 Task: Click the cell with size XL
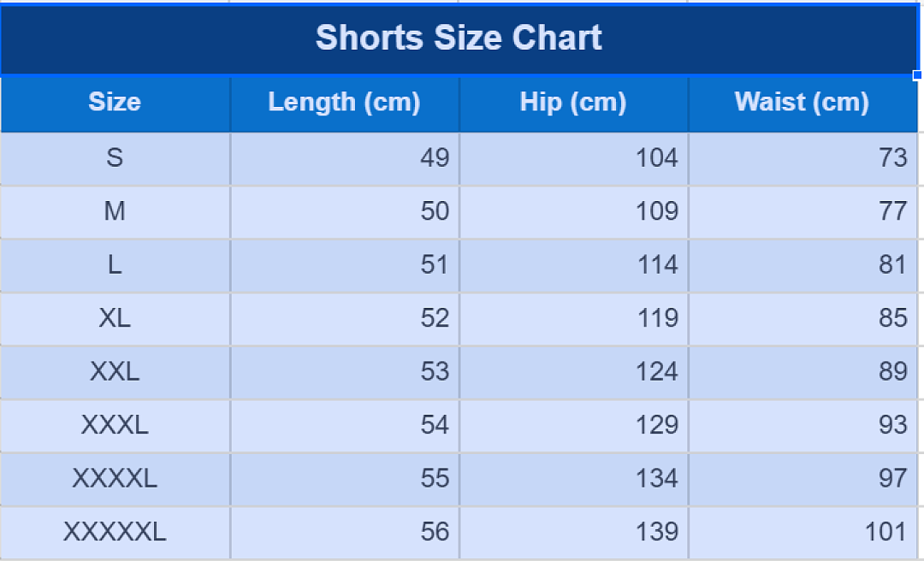coord(115,319)
